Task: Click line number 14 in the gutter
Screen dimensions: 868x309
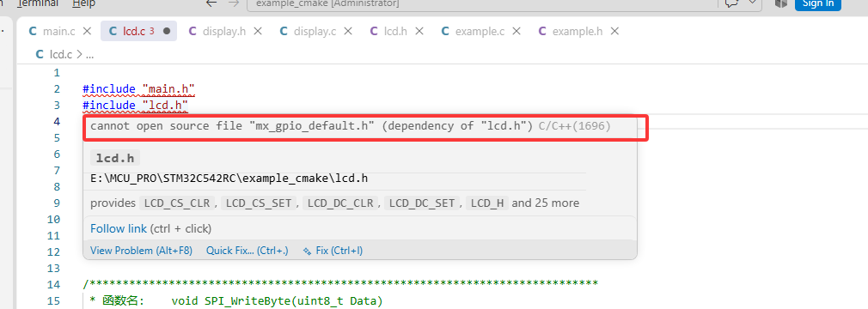Action: 53,285
